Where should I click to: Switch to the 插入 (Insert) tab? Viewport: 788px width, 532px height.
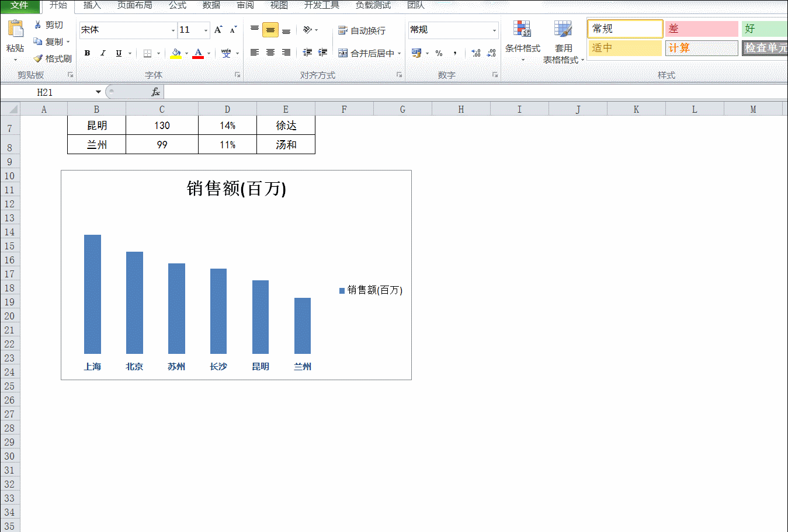click(x=92, y=5)
